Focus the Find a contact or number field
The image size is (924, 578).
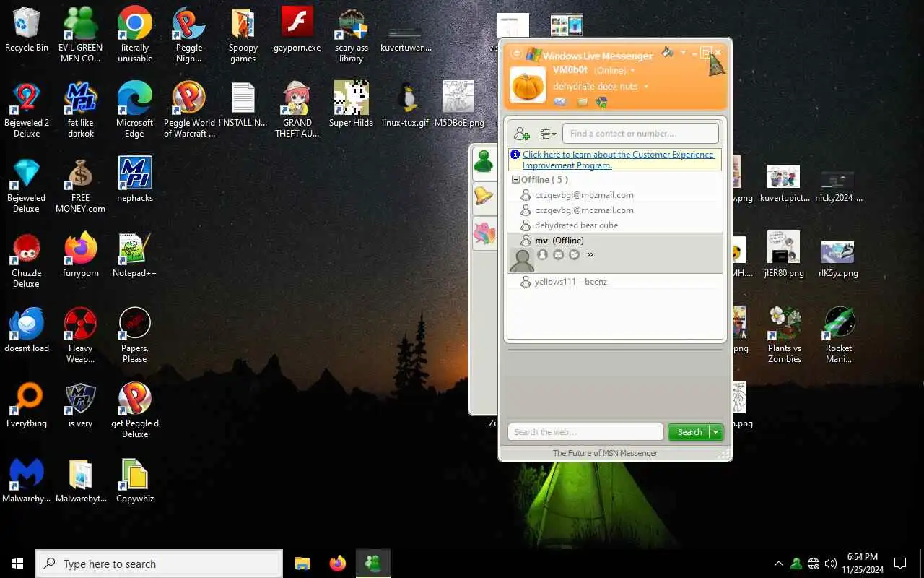pyautogui.click(x=641, y=134)
